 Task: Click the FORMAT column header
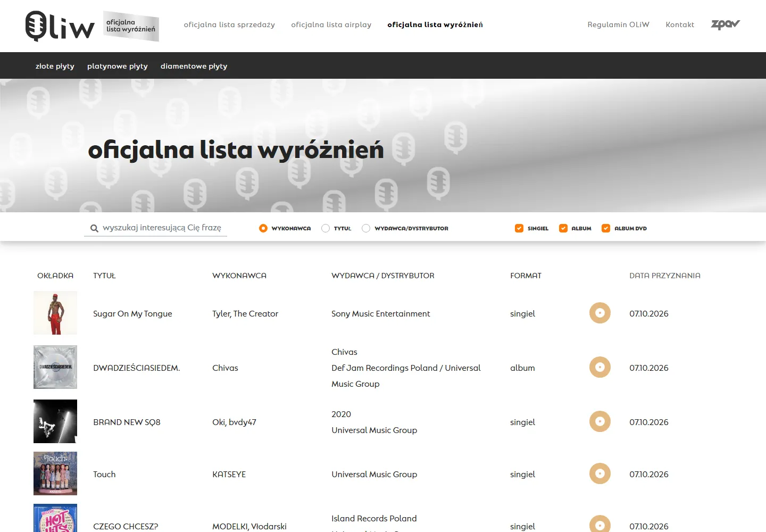pos(526,276)
